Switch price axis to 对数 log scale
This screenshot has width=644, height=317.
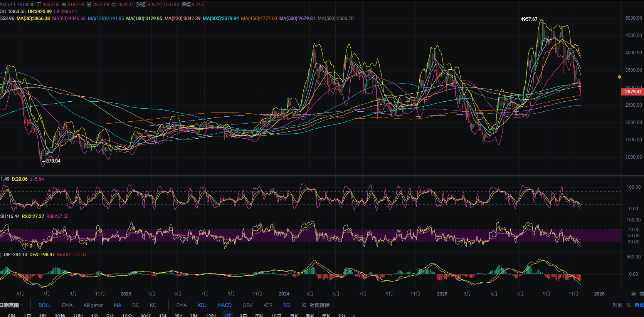point(617,305)
